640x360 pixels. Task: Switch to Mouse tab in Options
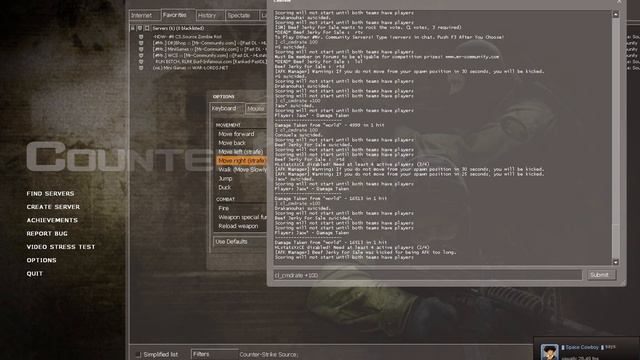point(256,109)
